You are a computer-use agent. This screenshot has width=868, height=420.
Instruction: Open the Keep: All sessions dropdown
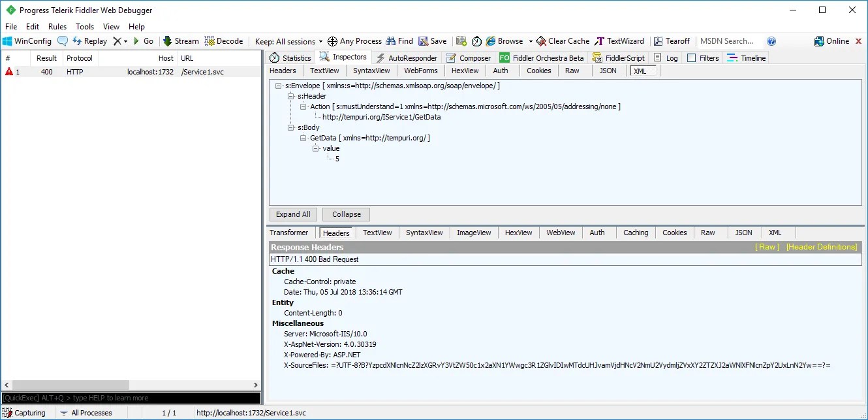click(x=288, y=41)
